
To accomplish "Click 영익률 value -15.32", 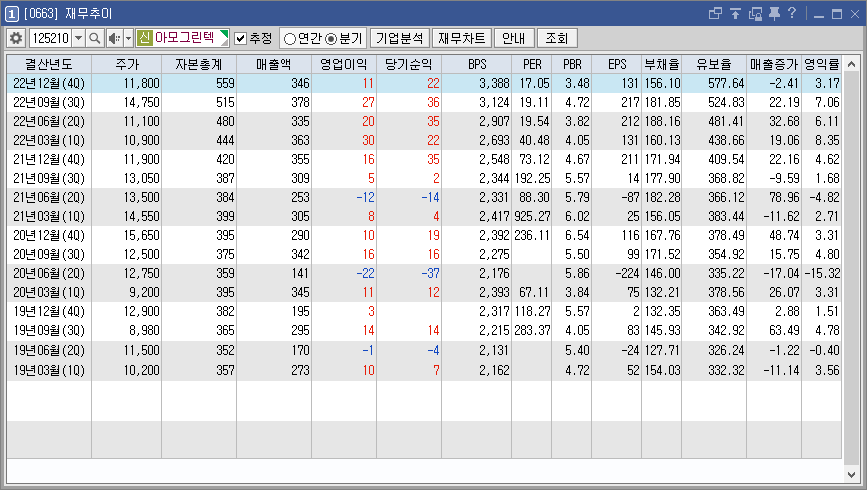I will coord(822,273).
